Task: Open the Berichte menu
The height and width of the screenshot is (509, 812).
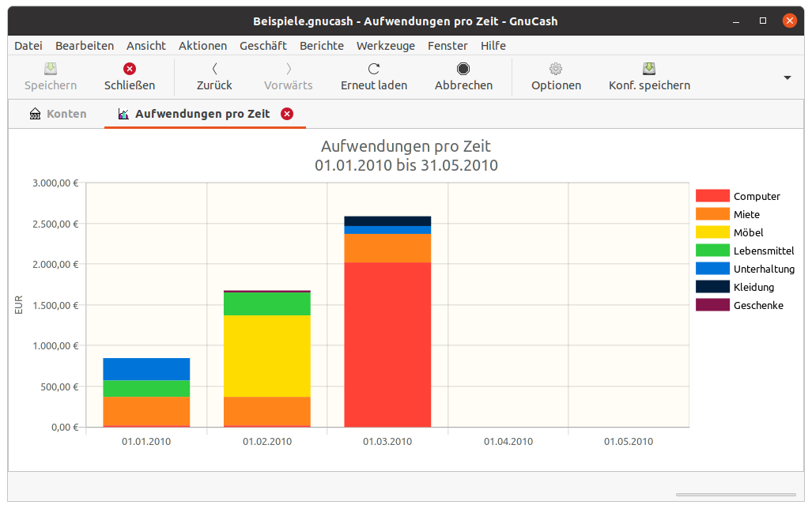Action: click(321, 46)
